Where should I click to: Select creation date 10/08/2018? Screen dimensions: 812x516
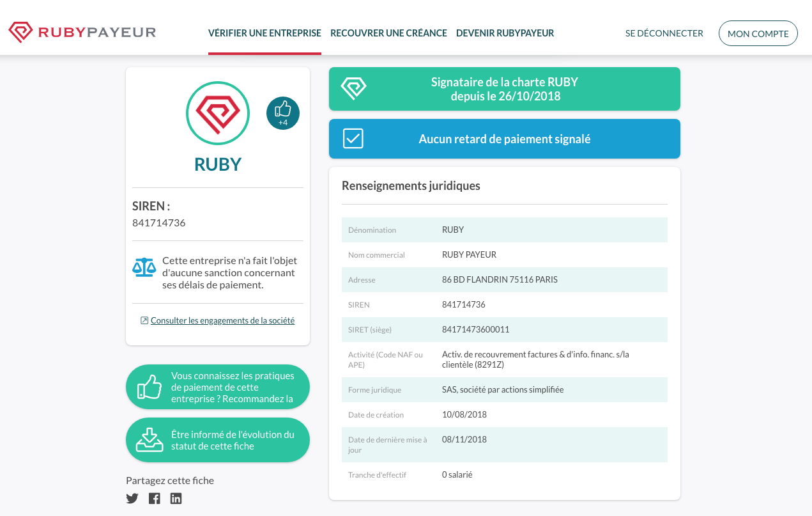pos(464,414)
